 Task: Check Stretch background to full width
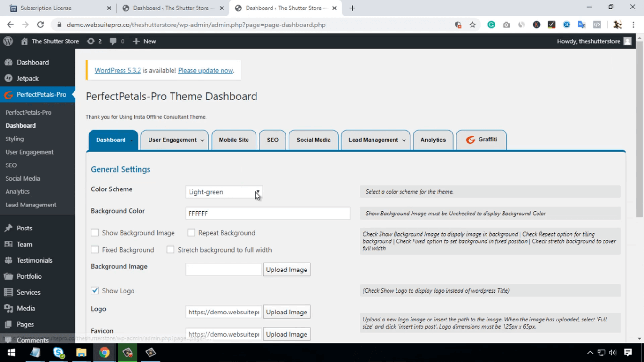point(171,250)
